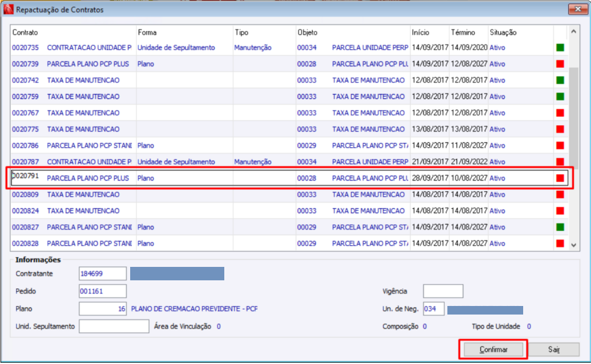Screen dimensions: 591x364
Task: Select contract row 0020786
Action: [289, 145]
